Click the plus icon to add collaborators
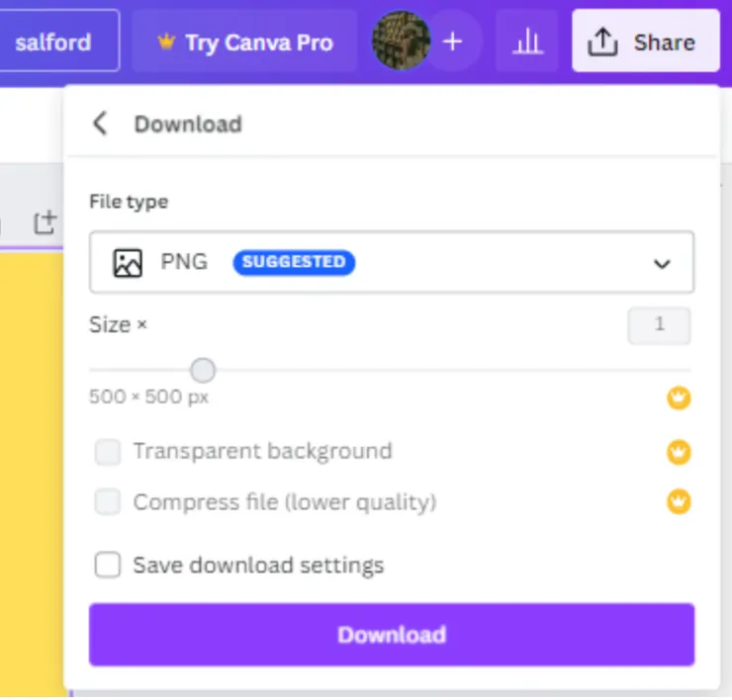 click(x=453, y=42)
